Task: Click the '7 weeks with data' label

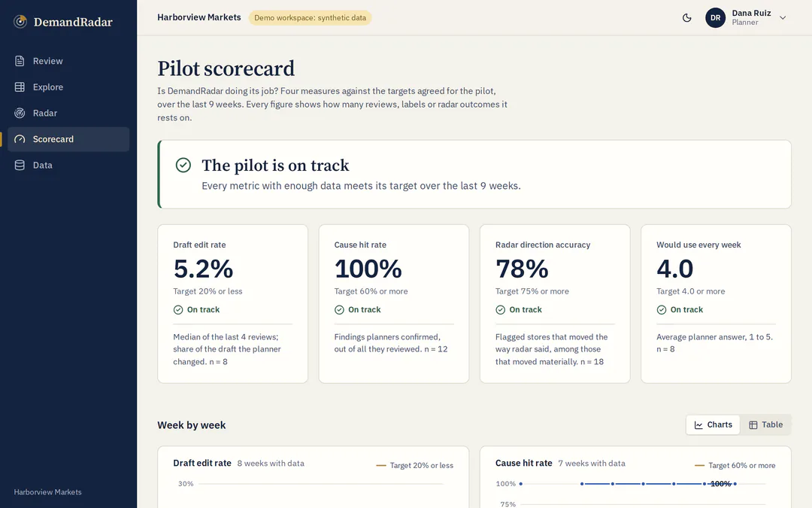Action: pos(592,464)
